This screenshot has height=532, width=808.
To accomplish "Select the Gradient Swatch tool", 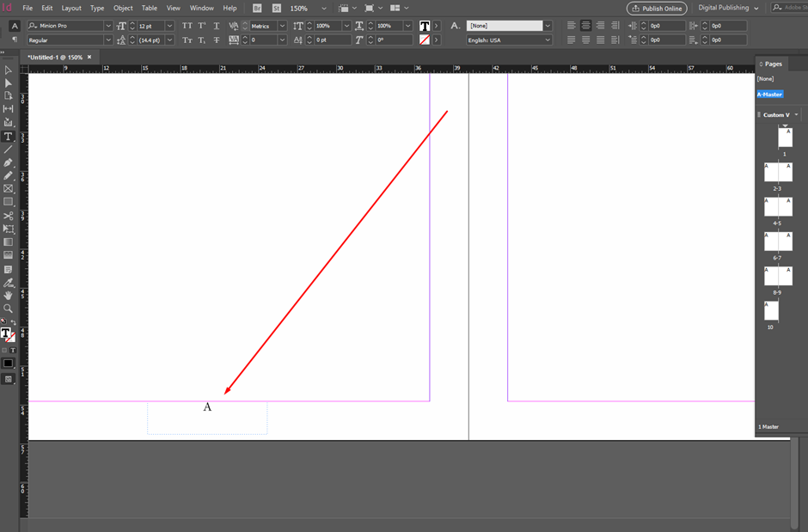I will 8,242.
